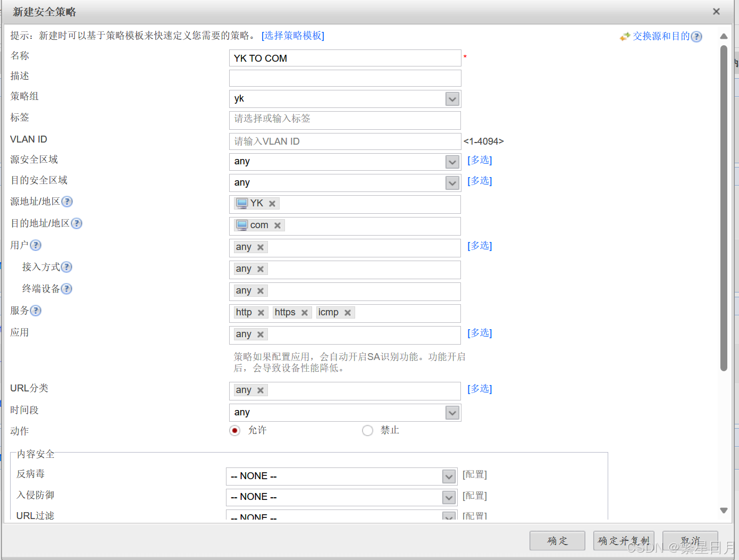Open help icon next to 服务
The image size is (739, 560).
pyautogui.click(x=36, y=311)
